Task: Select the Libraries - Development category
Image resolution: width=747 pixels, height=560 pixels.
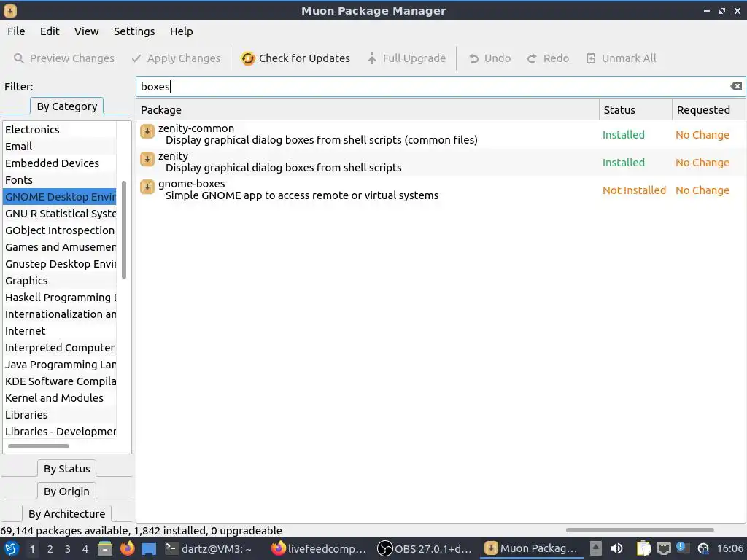Action: 60,432
